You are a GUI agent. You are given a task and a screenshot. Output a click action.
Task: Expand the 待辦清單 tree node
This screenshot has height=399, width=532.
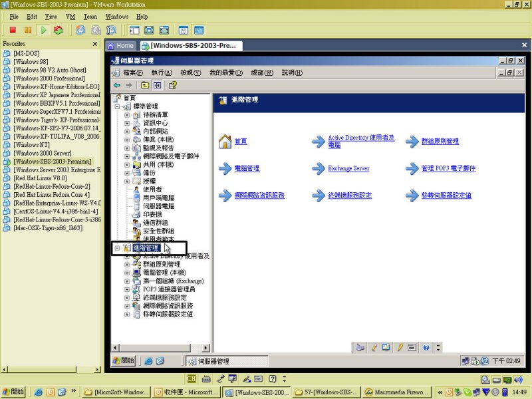coord(127,114)
